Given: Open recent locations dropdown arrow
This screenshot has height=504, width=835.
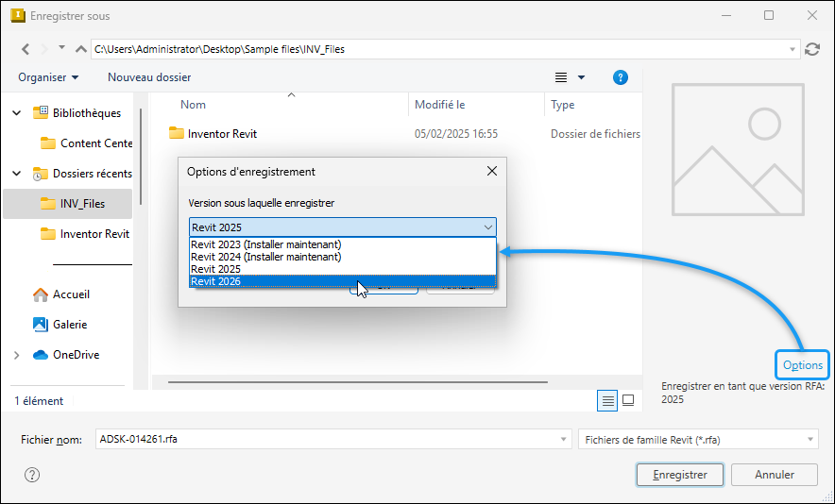Looking at the screenshot, I should coord(61,48).
